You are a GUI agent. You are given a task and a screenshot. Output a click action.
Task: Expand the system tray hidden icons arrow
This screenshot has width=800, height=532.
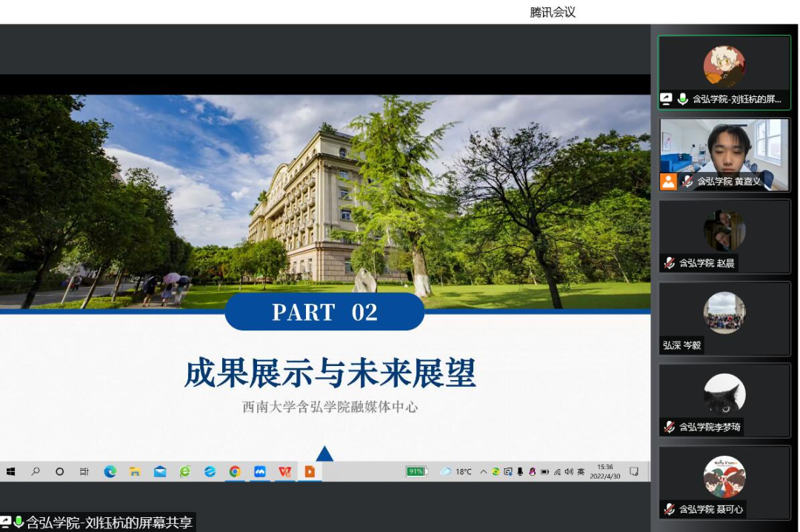tap(484, 471)
